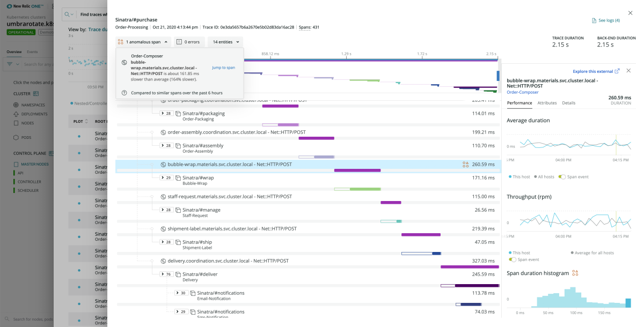Viewport: 644px width, 327px height.
Task: Select the shipment-label.materials.svc.cluster.local span
Action: pyautogui.click(x=232, y=228)
